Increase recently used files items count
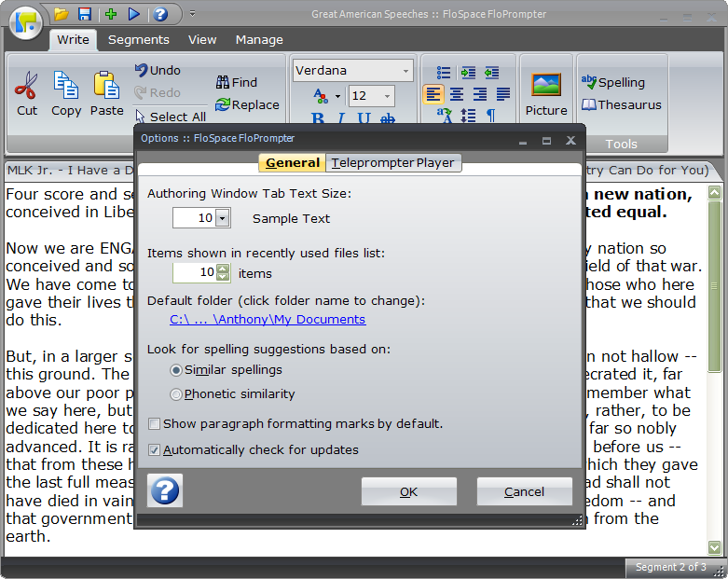 coord(223,269)
